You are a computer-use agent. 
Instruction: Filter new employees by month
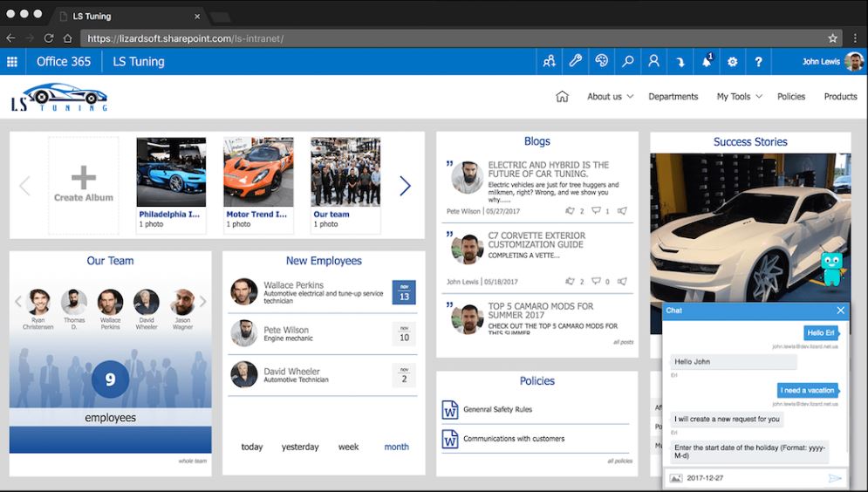tap(396, 447)
